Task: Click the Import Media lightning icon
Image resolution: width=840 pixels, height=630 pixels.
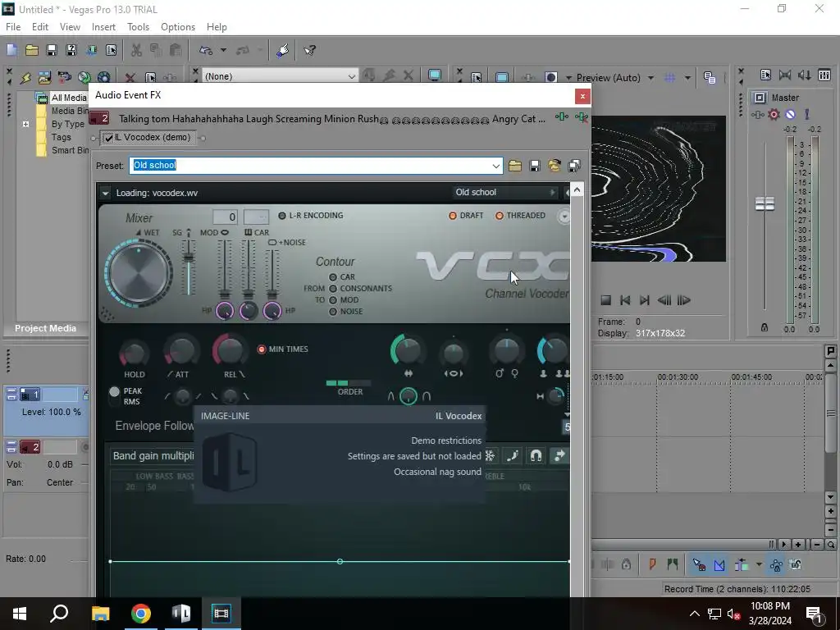Action: point(25,78)
